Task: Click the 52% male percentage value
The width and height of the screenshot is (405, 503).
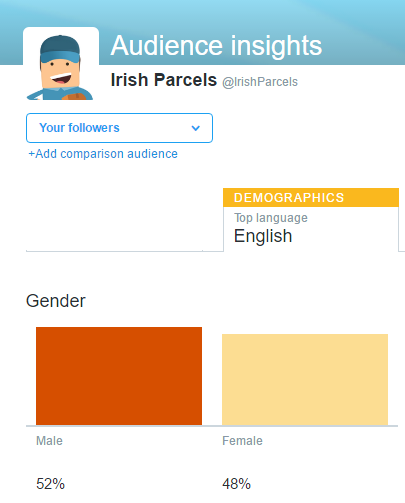Action: tap(50, 484)
